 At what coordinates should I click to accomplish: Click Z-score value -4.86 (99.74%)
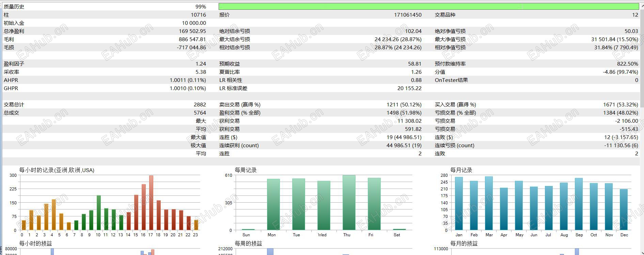point(621,72)
